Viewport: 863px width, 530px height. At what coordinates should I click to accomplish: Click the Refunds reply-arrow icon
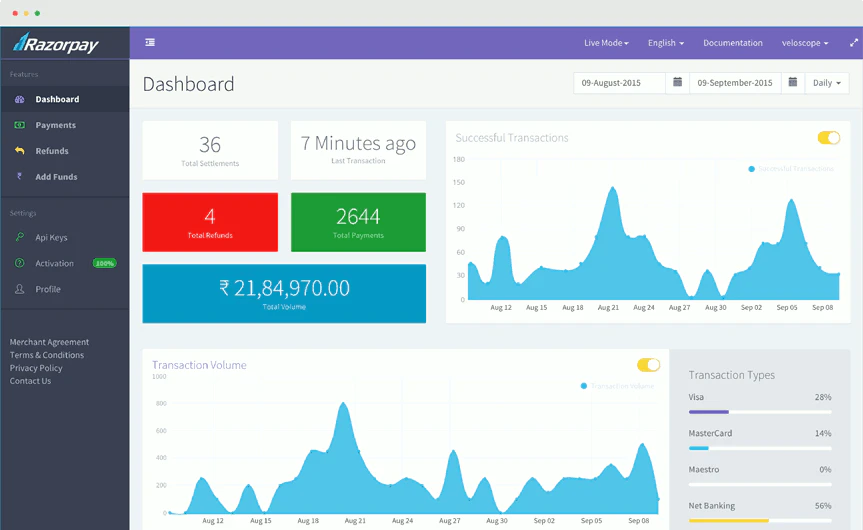click(x=20, y=151)
